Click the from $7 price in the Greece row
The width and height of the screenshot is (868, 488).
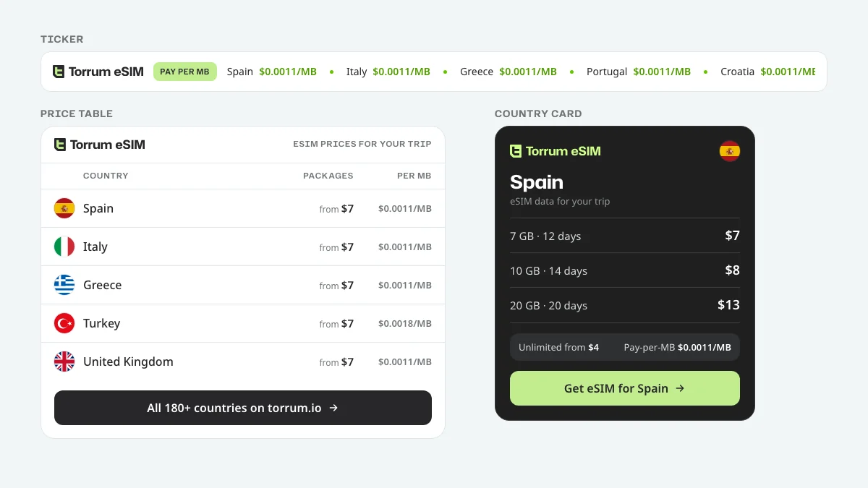tap(336, 285)
